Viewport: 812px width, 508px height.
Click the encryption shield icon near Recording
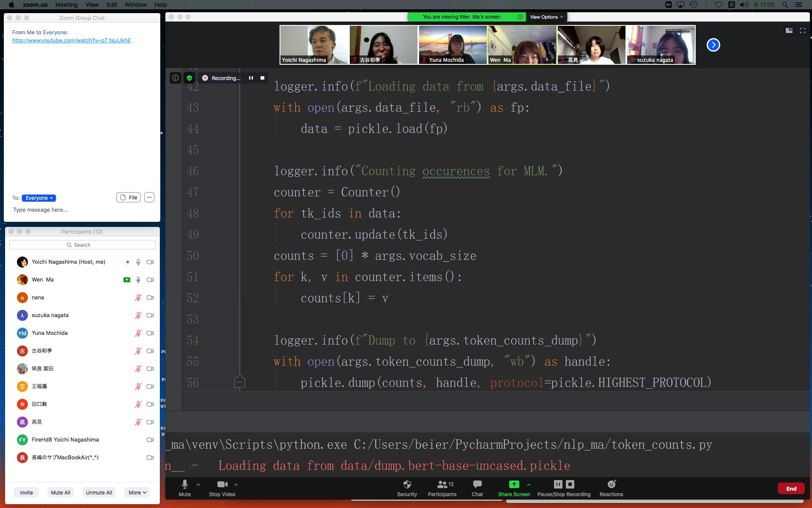(x=189, y=78)
